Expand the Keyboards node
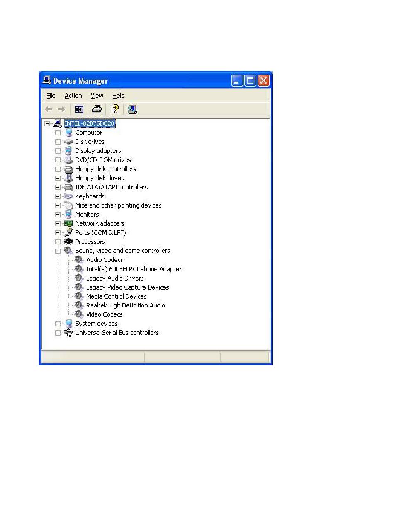Viewport: 394px width, 532px height. 58,196
